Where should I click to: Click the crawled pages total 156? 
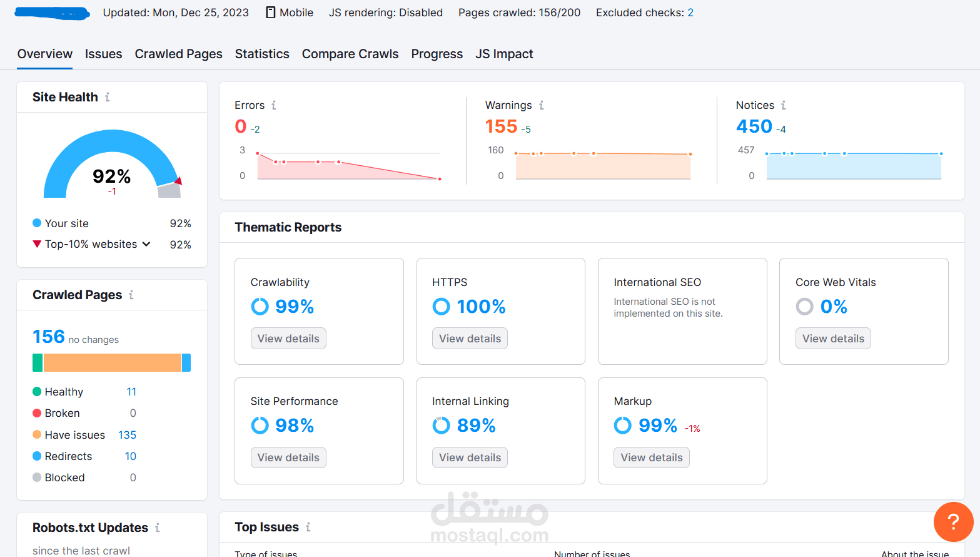(49, 337)
